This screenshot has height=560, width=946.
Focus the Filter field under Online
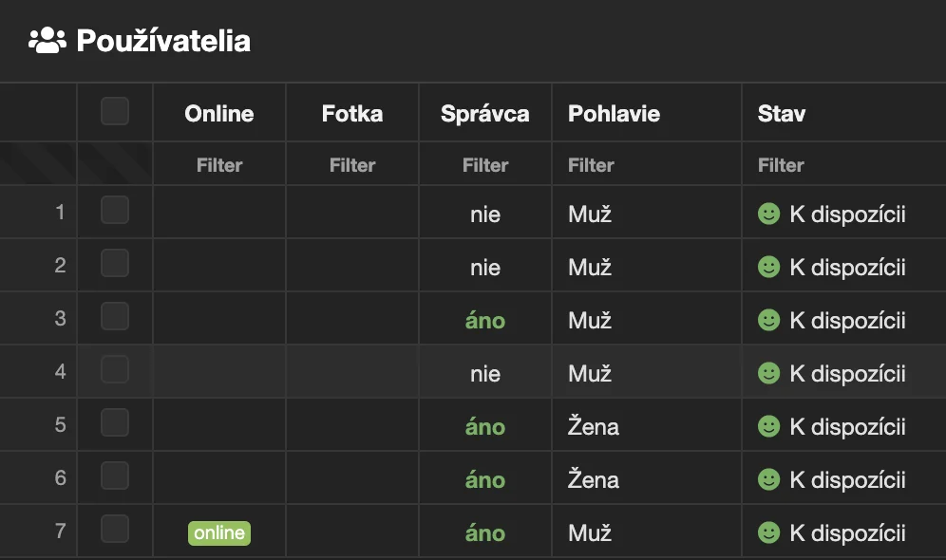pos(219,165)
